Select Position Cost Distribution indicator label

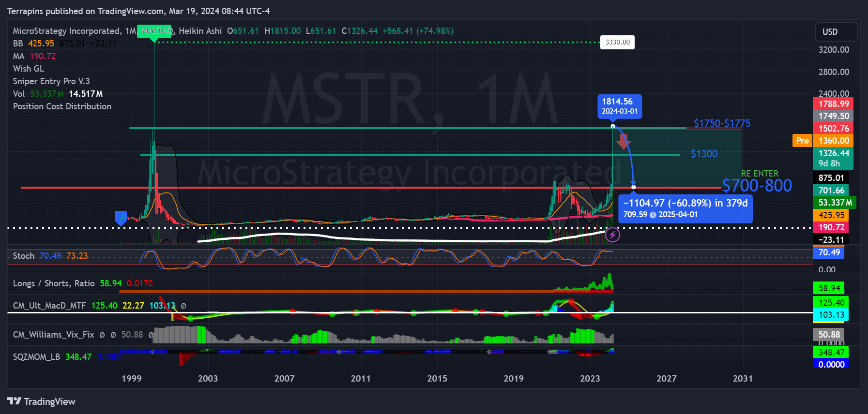62,106
